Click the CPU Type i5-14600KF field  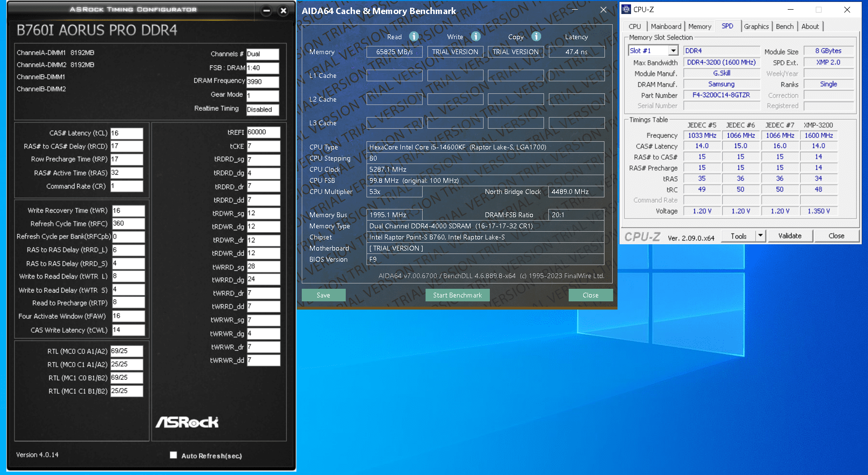tap(485, 147)
